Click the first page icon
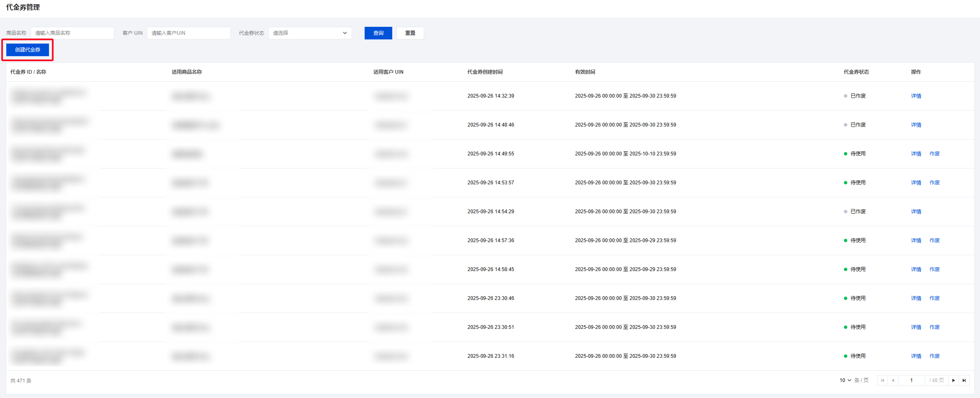Screen dimensions: 980x398 (x=882, y=380)
